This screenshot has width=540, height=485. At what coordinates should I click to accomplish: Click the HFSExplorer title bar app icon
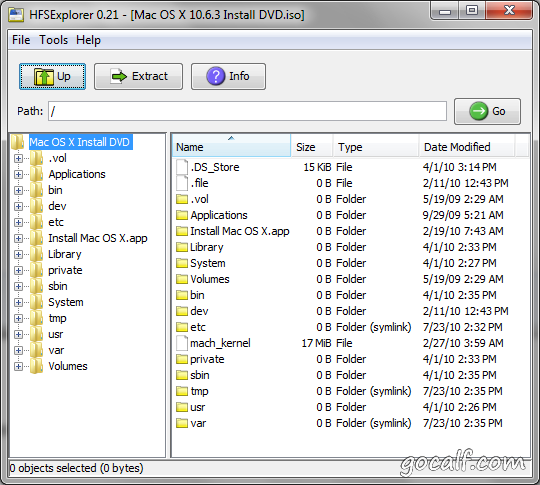pos(16,15)
